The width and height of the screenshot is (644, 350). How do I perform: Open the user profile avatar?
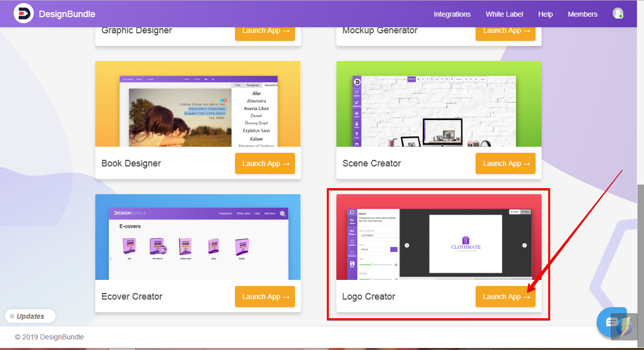(x=618, y=14)
